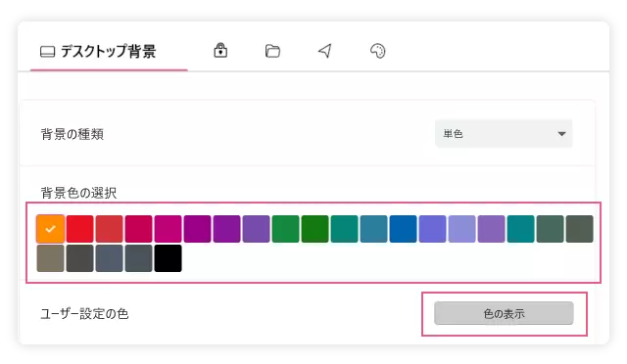Click the 背景色の選択 heading

78,193
